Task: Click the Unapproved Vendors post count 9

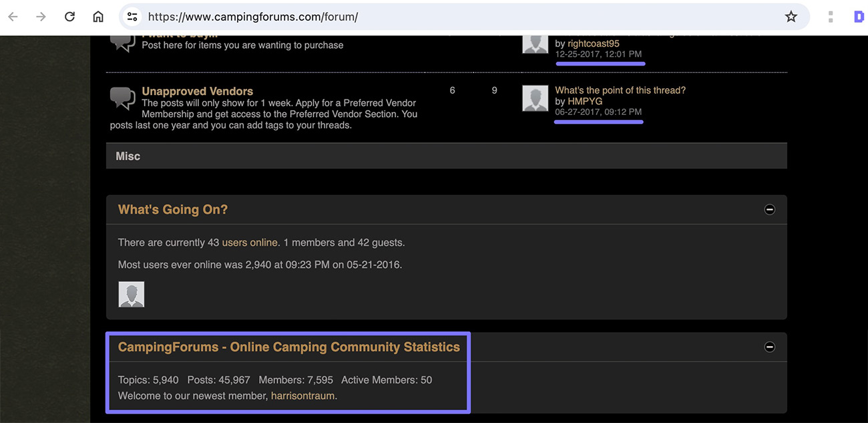Action: coord(494,90)
